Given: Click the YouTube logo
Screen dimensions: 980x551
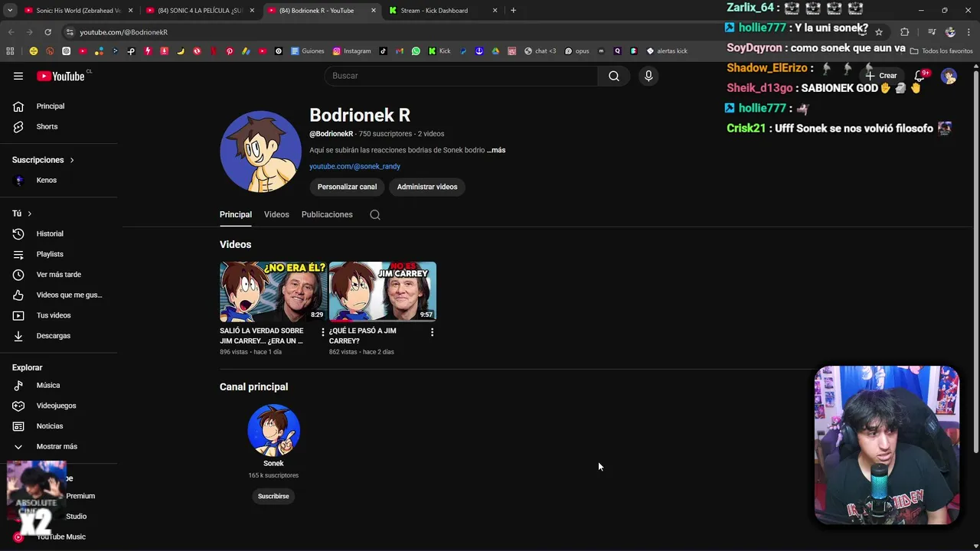Looking at the screenshot, I should [61, 76].
